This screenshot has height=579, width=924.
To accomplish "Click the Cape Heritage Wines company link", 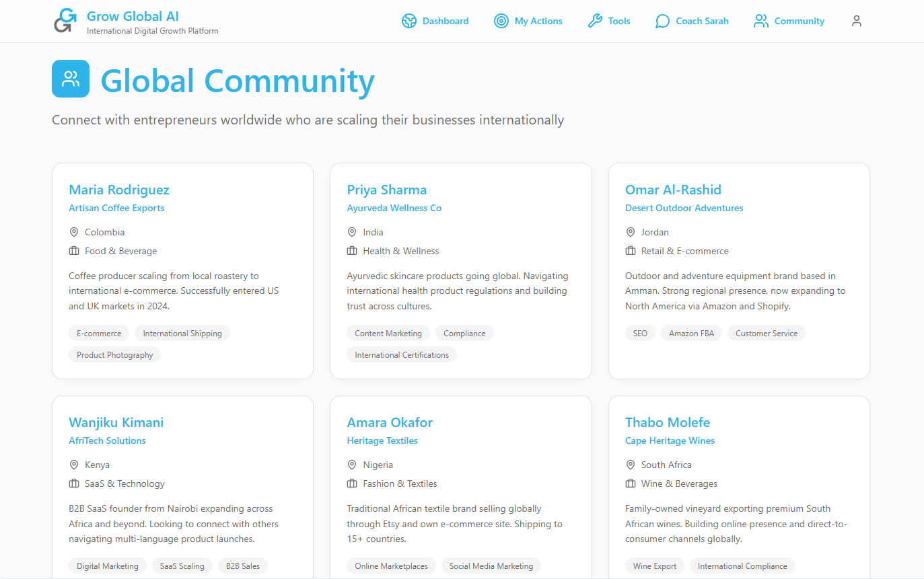I will click(670, 440).
